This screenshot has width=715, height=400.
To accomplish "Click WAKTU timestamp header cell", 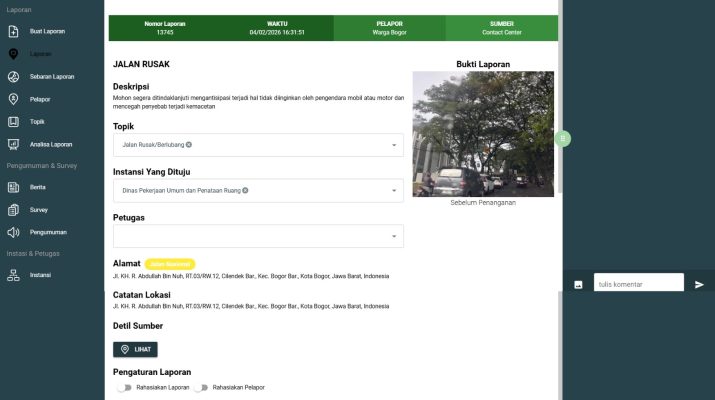I will coord(277,28).
